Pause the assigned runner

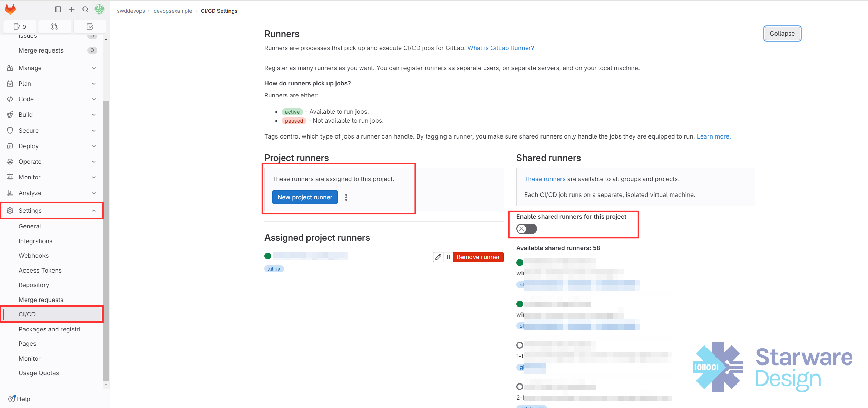pyautogui.click(x=448, y=257)
